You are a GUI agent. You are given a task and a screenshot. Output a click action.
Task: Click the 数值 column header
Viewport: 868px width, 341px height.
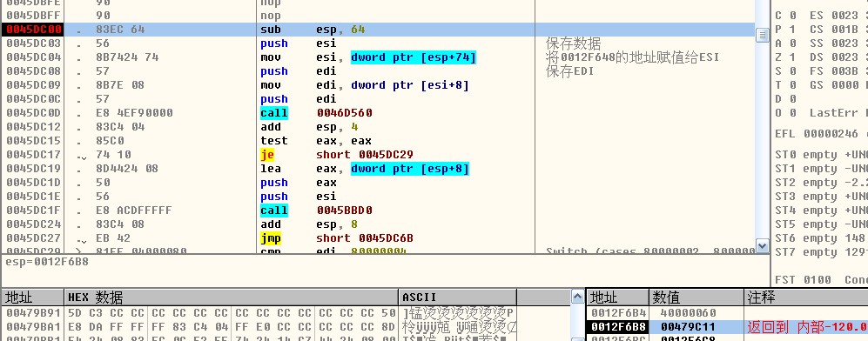point(696,298)
